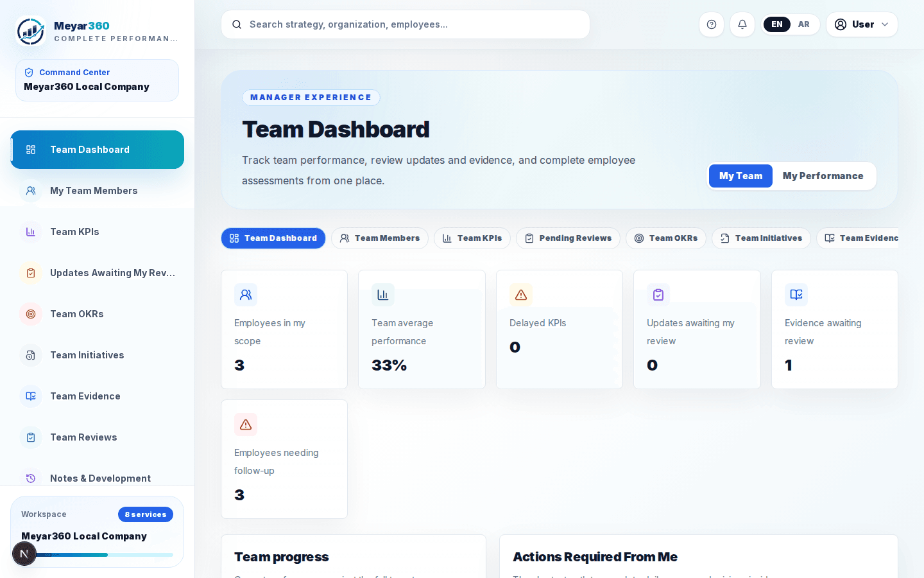
Task: Click the Notes & Development sidebar history icon
Action: click(x=31, y=478)
